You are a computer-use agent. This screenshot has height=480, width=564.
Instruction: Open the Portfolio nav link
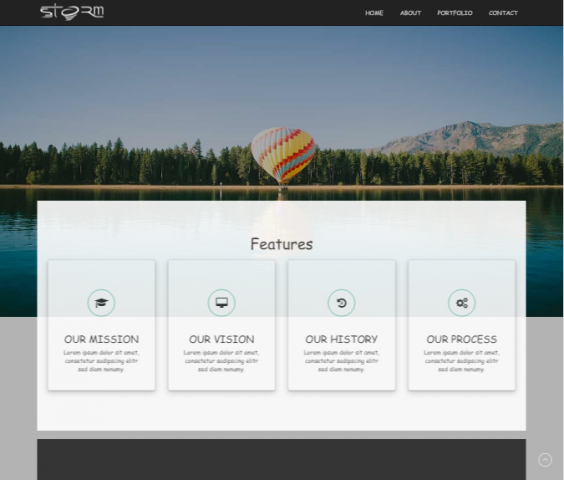[x=455, y=13]
